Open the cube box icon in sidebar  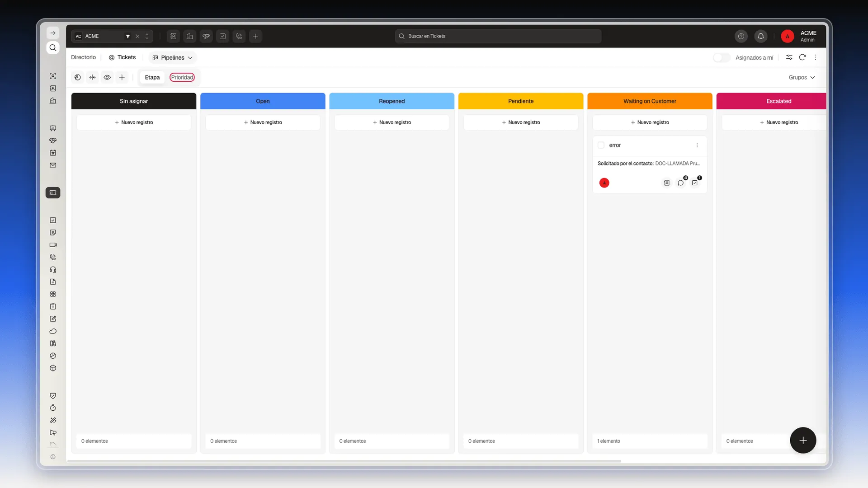pyautogui.click(x=53, y=368)
